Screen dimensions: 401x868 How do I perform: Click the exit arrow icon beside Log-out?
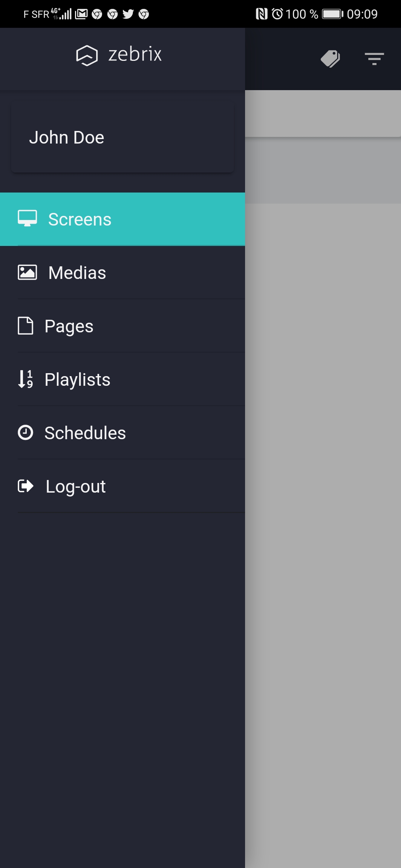point(26,486)
